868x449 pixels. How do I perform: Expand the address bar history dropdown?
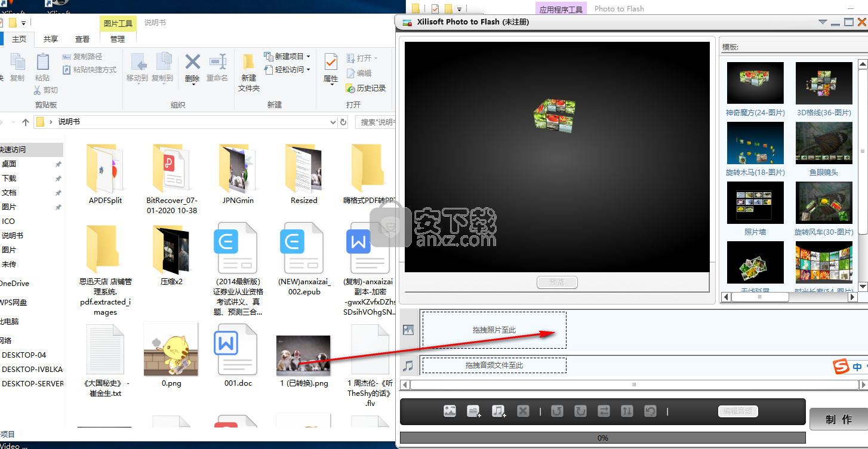(333, 122)
